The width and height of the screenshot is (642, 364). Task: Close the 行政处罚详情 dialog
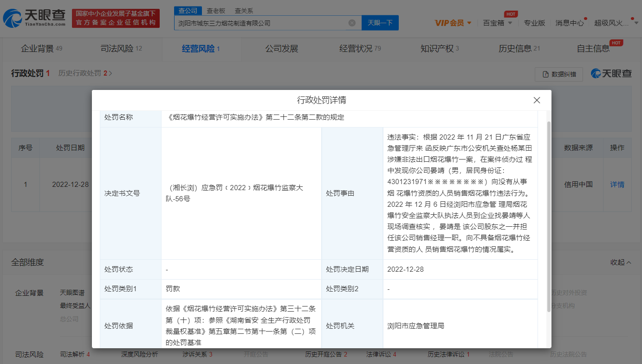(537, 100)
